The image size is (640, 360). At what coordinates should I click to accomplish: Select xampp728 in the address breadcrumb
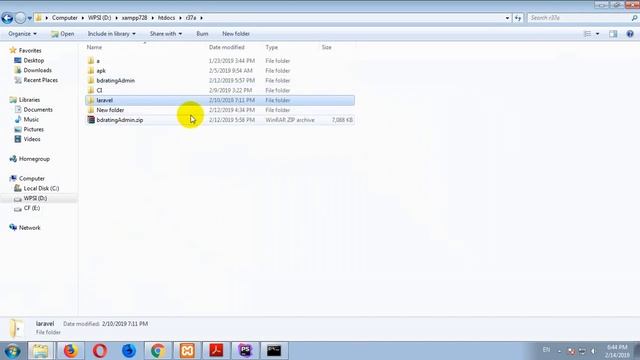click(x=134, y=18)
